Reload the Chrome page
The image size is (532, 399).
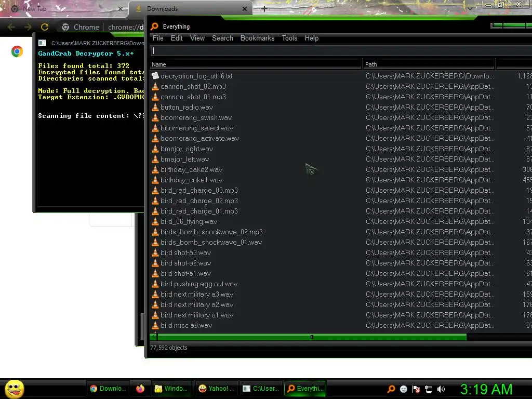pos(45,27)
